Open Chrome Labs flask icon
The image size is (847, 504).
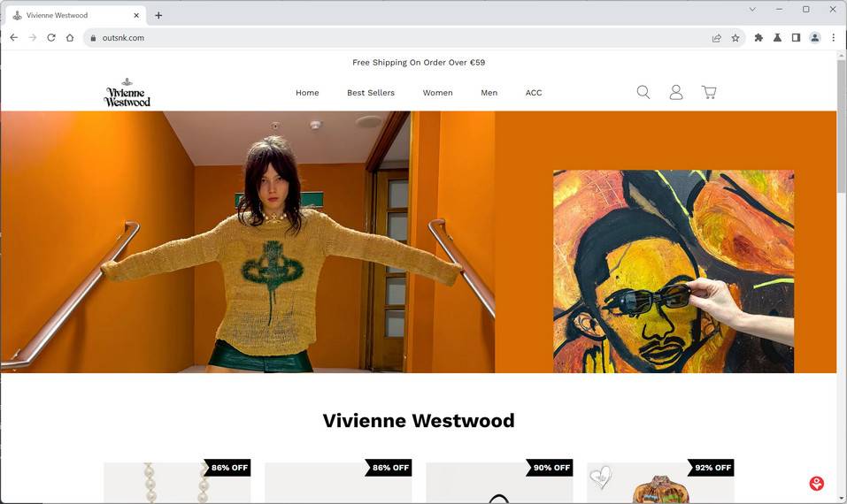(777, 38)
